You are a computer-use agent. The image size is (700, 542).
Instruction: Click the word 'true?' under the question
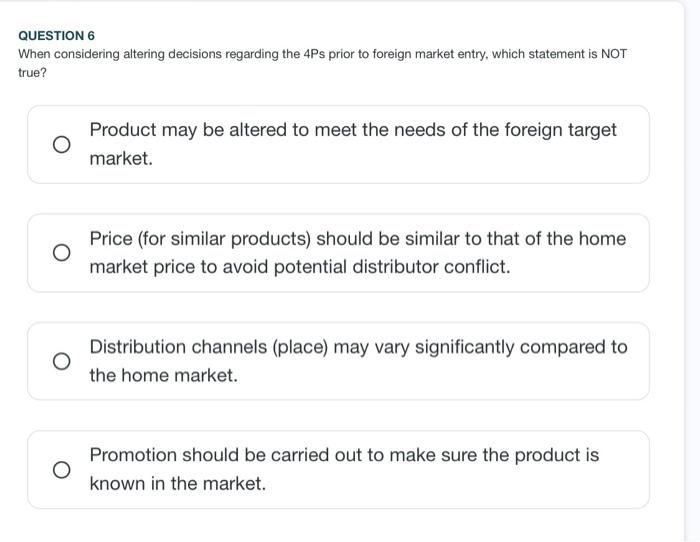click(33, 73)
